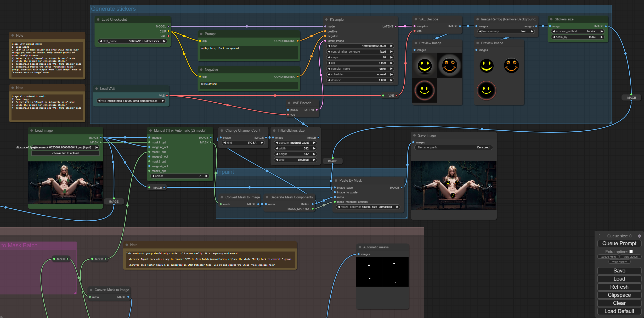The image size is (644, 318).
Task: Toggle the transparency true setting
Action: click(x=506, y=31)
